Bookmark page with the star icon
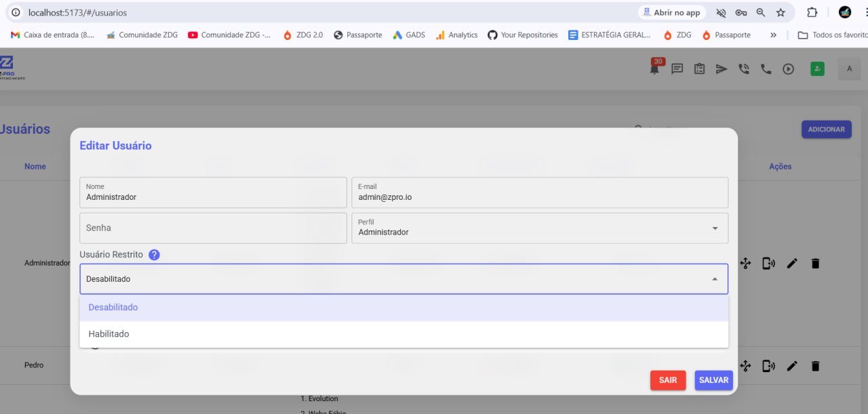Screen dimensions: 868x414 [781, 13]
